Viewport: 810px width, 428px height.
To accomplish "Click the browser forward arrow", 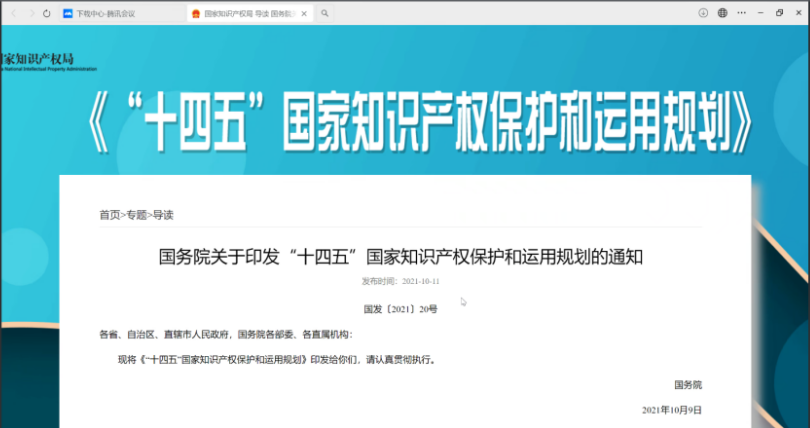I will click(29, 13).
